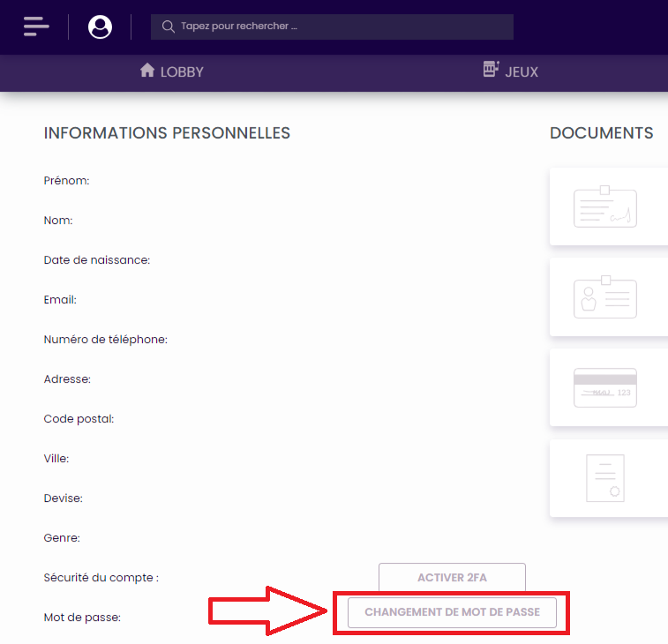Click the Sécurité du compte label
The image size is (668, 644).
pos(101,578)
